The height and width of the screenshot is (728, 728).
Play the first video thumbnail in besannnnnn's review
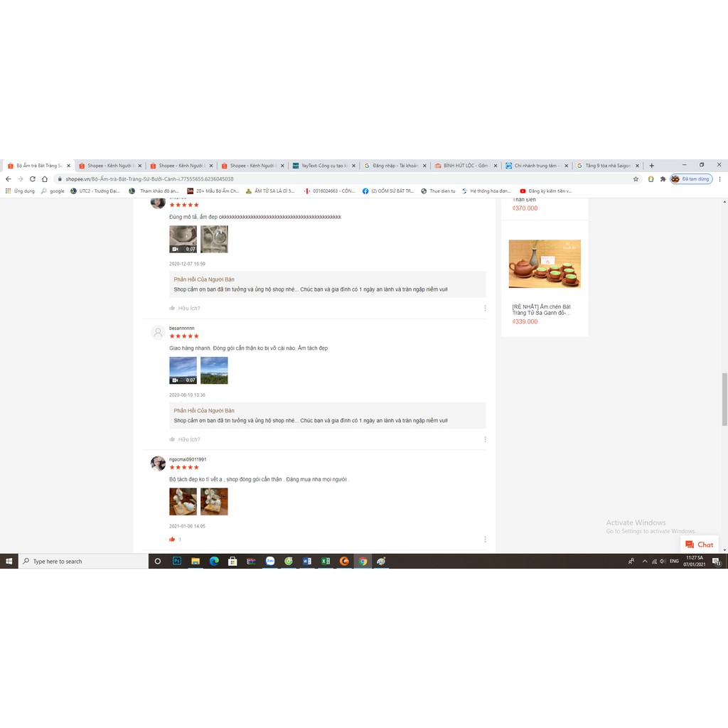183,370
